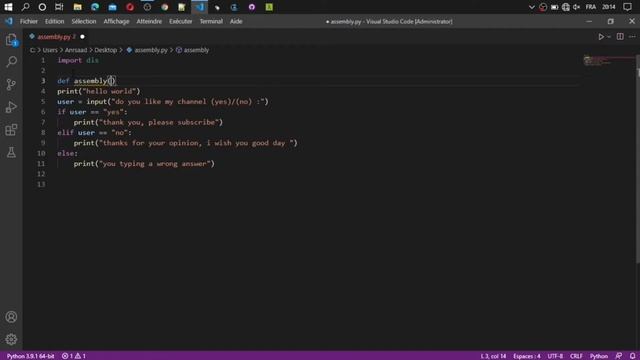This screenshot has height=360, width=640.
Task: Open the Sélection menu
Action: pos(84,21)
